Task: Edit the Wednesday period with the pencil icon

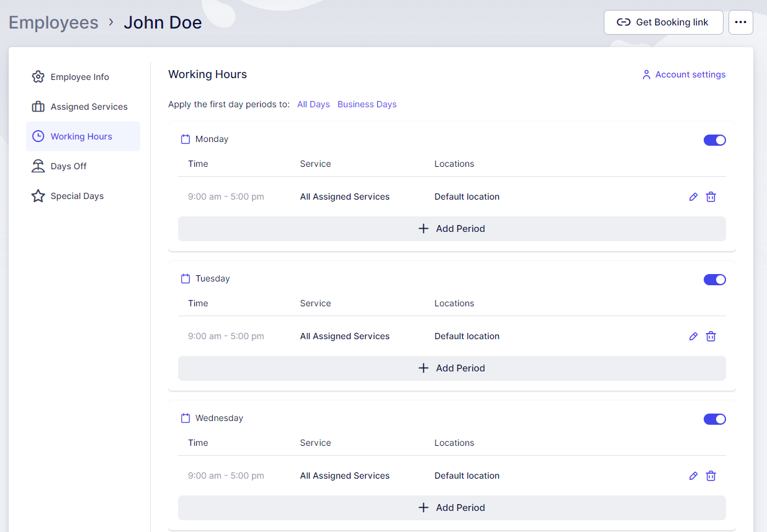Action: pyautogui.click(x=694, y=476)
